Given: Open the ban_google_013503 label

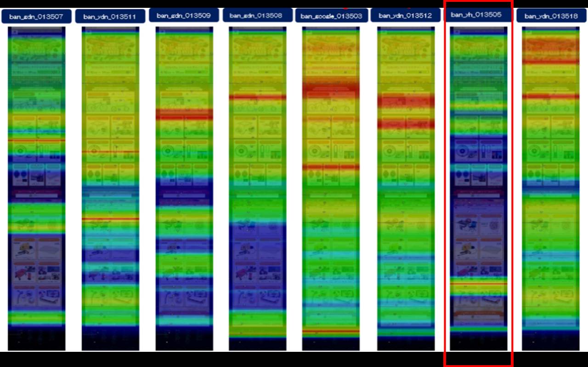Looking at the screenshot, I should tap(331, 16).
